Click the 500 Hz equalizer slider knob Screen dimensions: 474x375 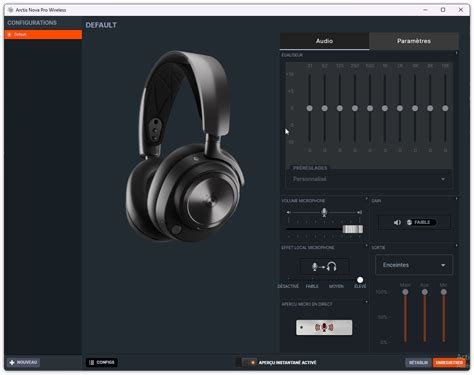370,108
